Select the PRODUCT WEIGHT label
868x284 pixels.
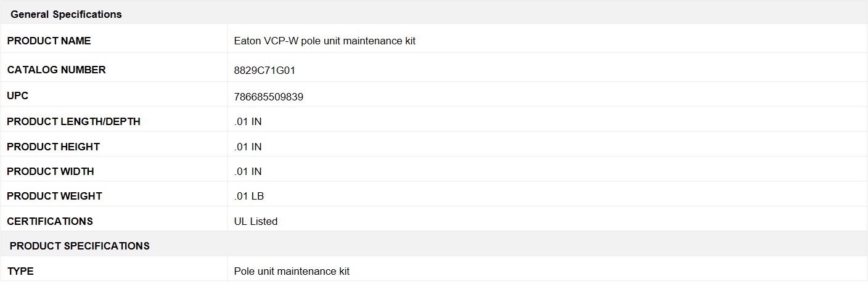54,196
